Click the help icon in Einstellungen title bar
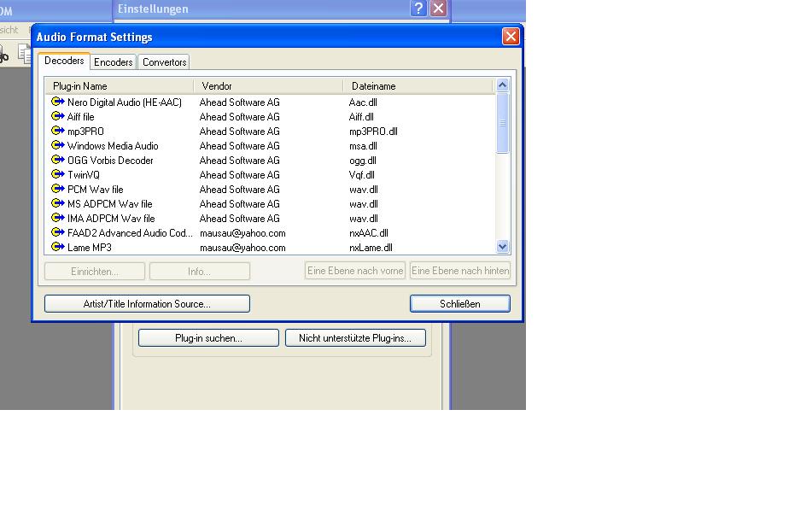The width and height of the screenshot is (812, 521). [418, 9]
